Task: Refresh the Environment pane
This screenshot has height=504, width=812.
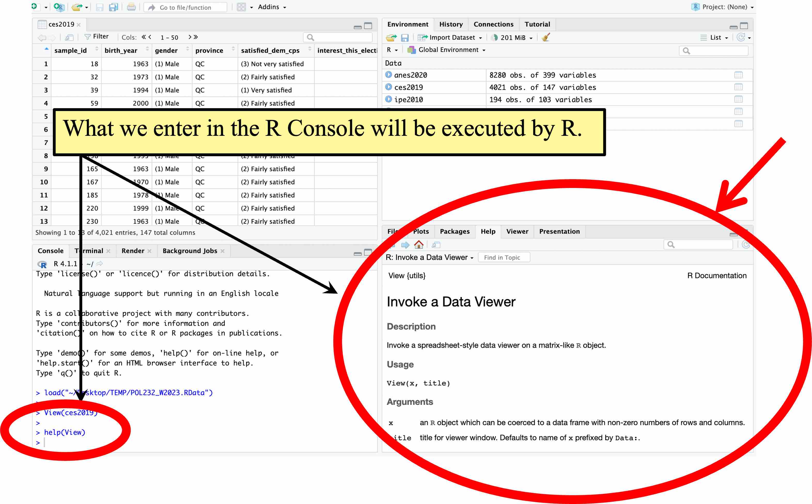Action: tap(740, 37)
